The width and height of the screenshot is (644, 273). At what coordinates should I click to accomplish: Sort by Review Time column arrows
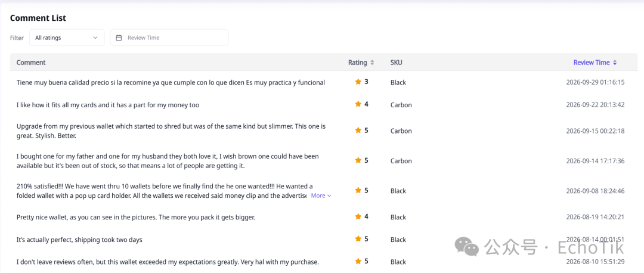point(615,63)
